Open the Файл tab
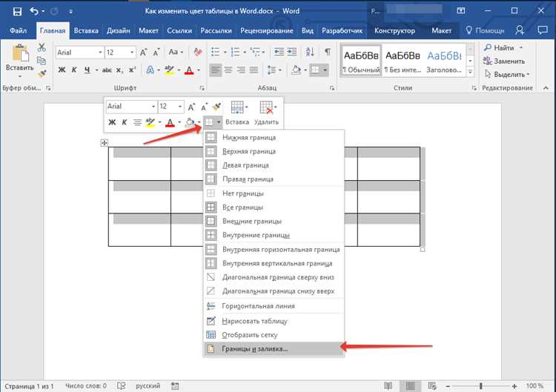This screenshot has height=392, width=556. pos(18,31)
